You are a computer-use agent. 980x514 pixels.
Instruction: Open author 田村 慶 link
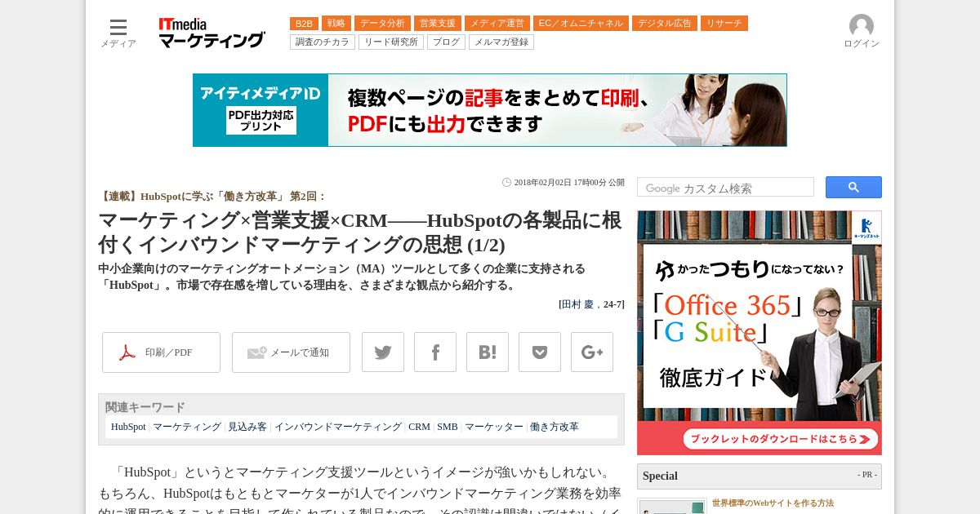coord(577,304)
